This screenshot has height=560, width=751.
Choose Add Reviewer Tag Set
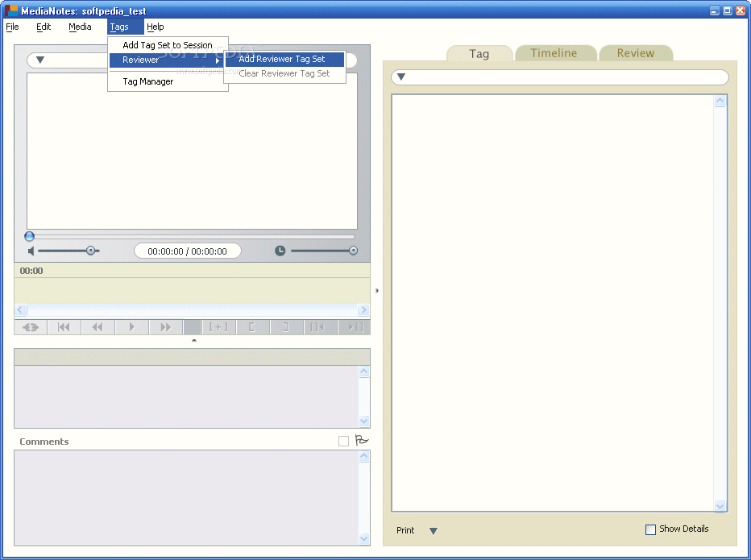coord(285,59)
